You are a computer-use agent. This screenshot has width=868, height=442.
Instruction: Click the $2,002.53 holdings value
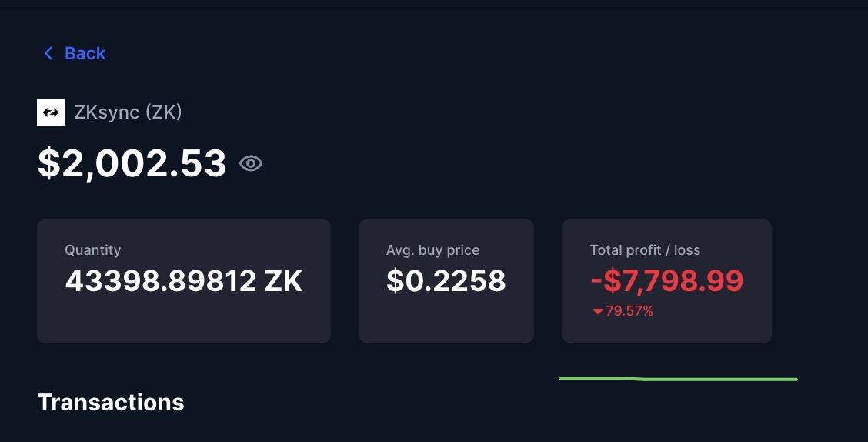pos(132,163)
